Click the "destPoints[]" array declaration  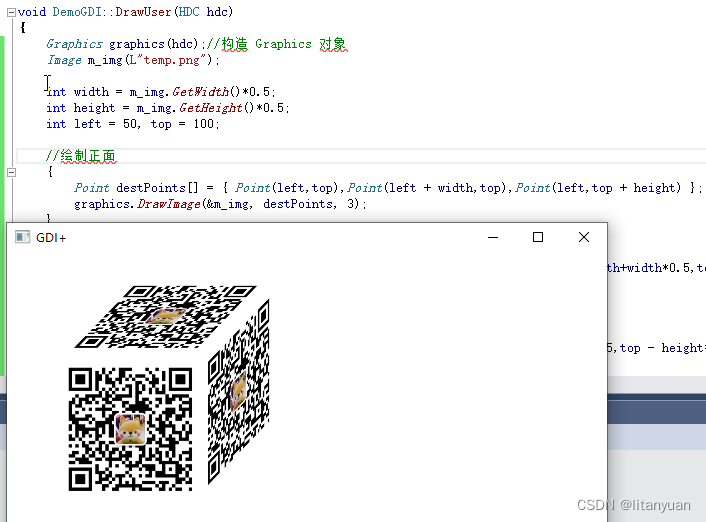point(157,188)
